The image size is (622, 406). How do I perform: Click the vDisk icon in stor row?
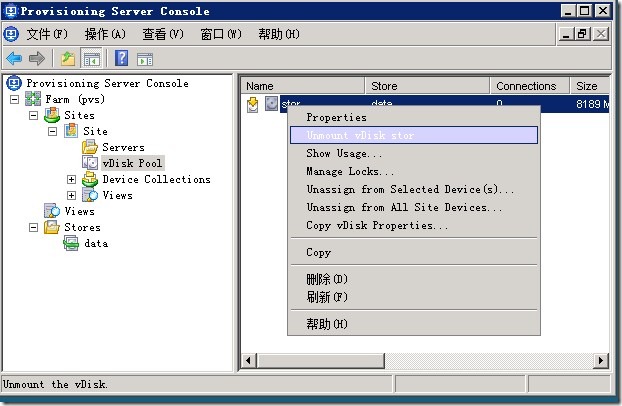point(271,104)
